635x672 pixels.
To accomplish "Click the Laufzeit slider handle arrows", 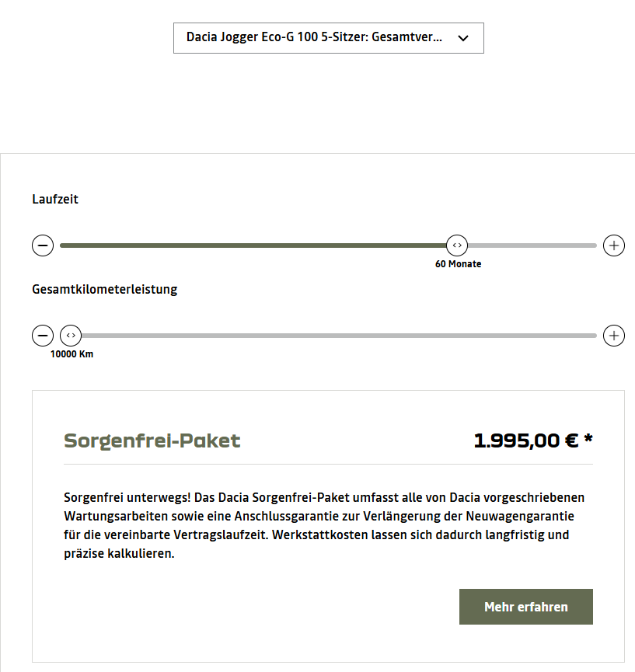I will tap(457, 245).
